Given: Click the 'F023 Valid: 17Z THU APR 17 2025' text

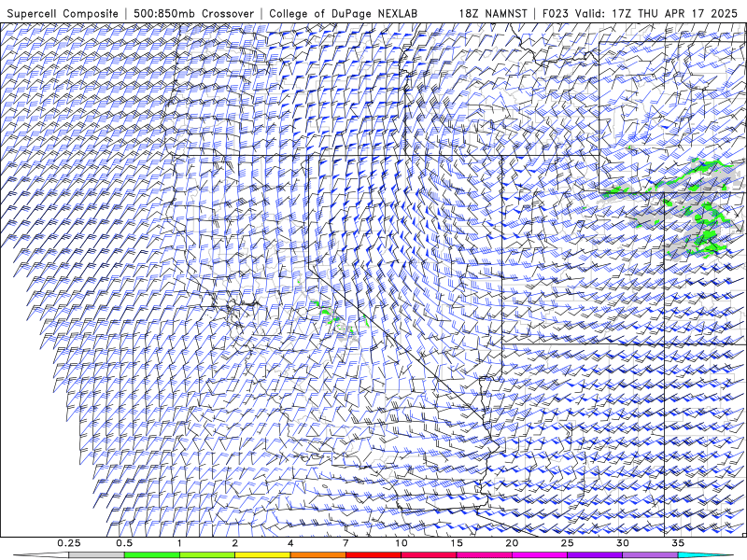Looking at the screenshot, I should point(640,13).
